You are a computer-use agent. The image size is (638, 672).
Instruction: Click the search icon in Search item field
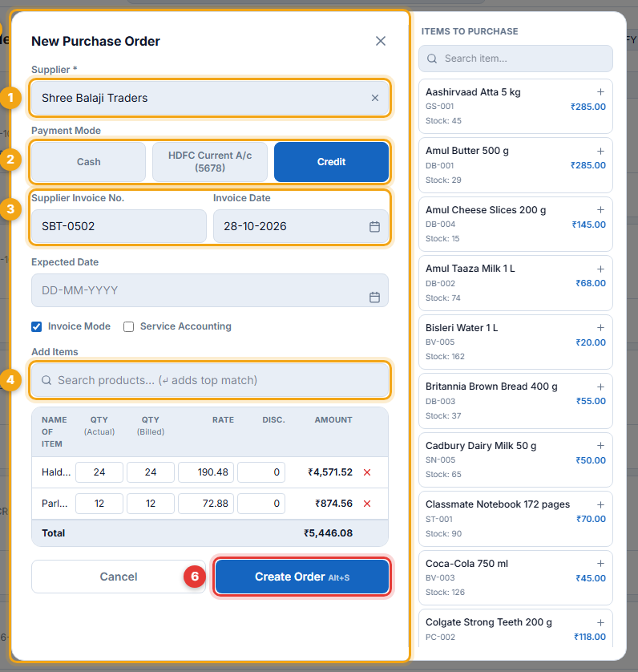[x=432, y=59]
